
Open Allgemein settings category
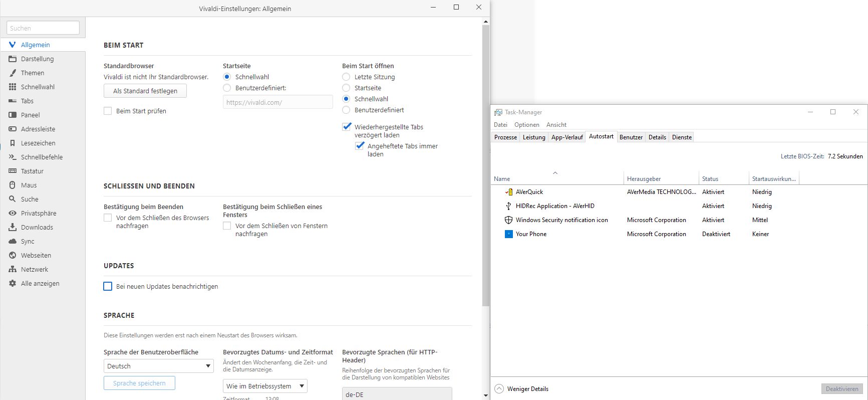[x=43, y=45]
